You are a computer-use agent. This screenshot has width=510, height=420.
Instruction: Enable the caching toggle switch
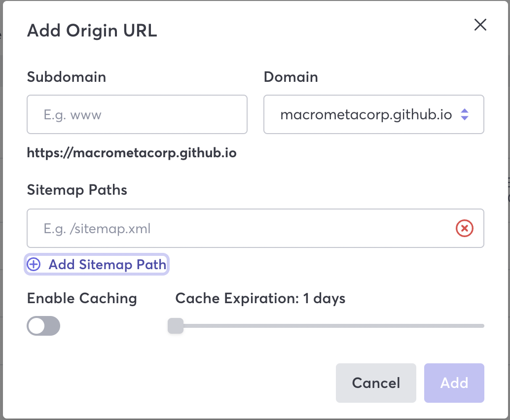tap(43, 326)
